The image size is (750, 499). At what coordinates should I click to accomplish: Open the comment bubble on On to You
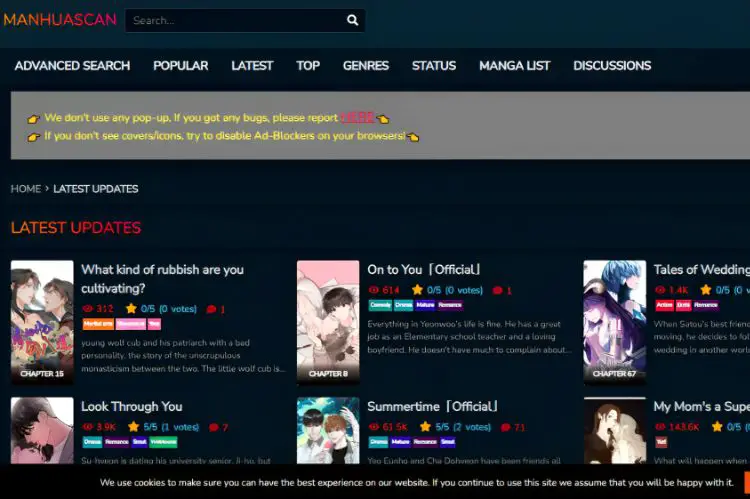tap(497, 290)
